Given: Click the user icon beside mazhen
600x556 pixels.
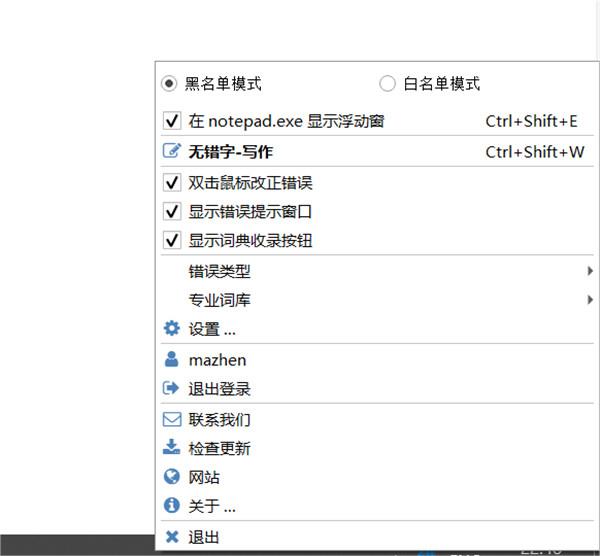Looking at the screenshot, I should [x=171, y=360].
